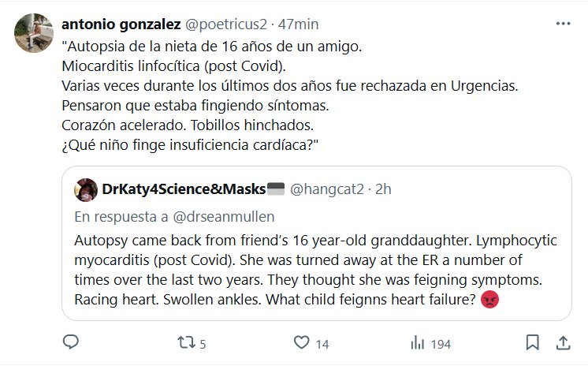The height and width of the screenshot is (366, 588).
Task: Go to antonio gonzalez display name
Action: coord(110,24)
